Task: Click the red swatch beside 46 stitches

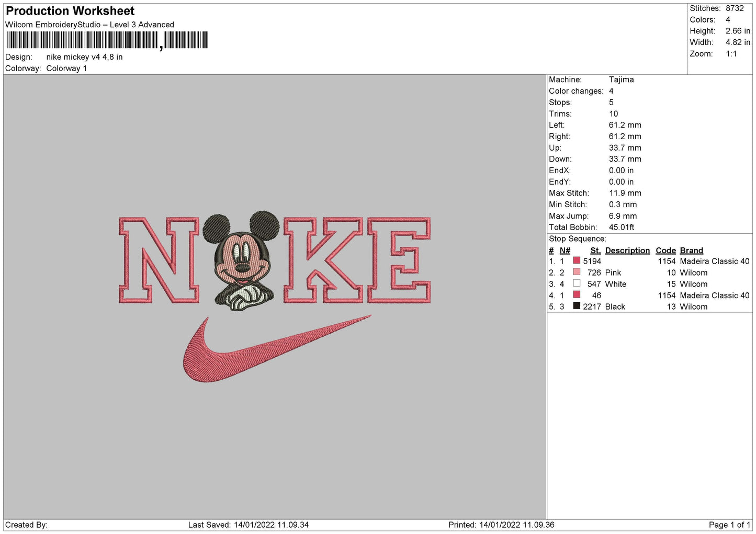Action: [x=577, y=295]
